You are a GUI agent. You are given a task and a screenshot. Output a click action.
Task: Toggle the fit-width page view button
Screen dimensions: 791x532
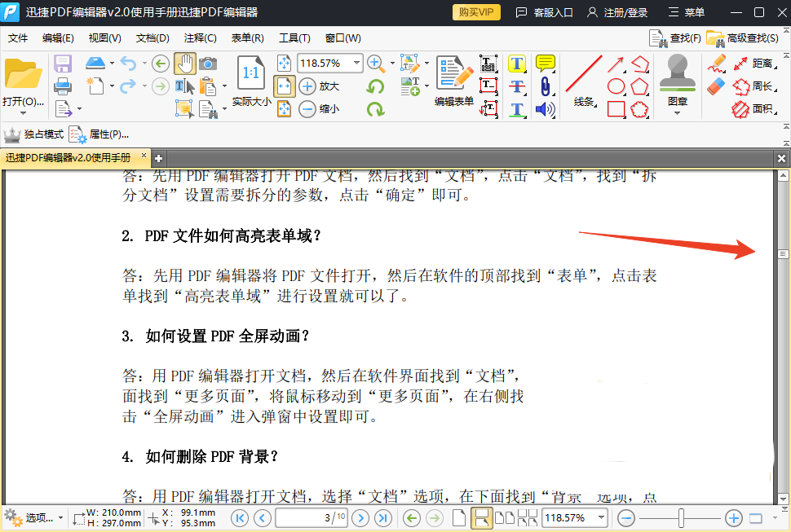pyautogui.click(x=284, y=86)
